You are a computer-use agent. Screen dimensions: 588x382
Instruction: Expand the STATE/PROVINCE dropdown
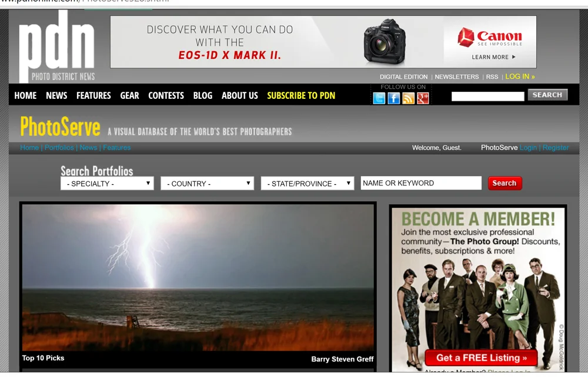pyautogui.click(x=308, y=184)
